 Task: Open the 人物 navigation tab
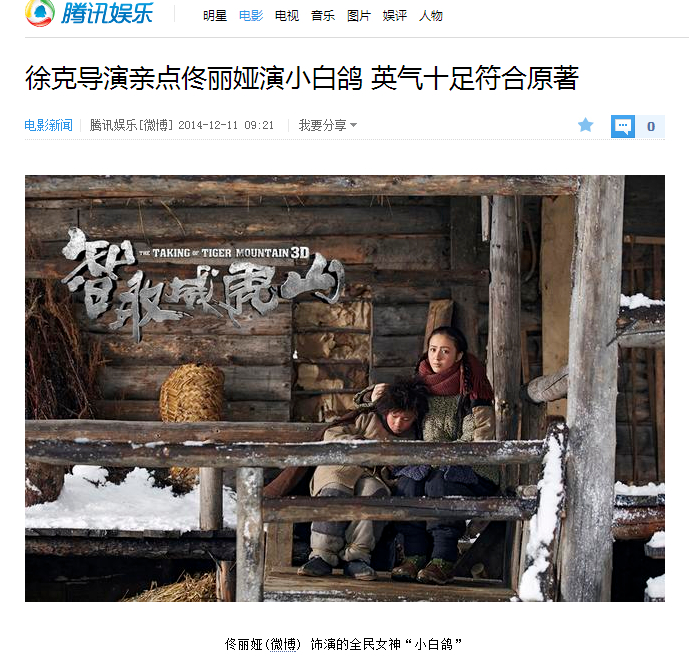pyautogui.click(x=431, y=16)
